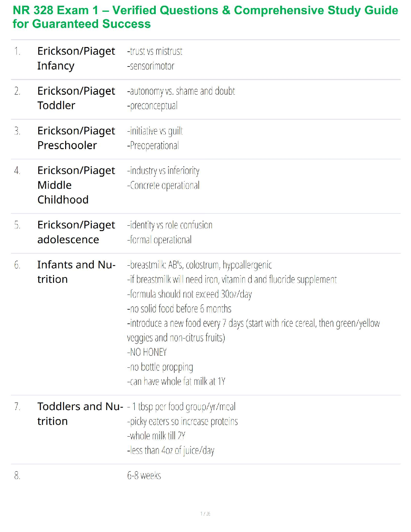The width and height of the screenshot is (411, 532).
Task: Click the '-Concrete operational' answer text
Action: click(163, 185)
